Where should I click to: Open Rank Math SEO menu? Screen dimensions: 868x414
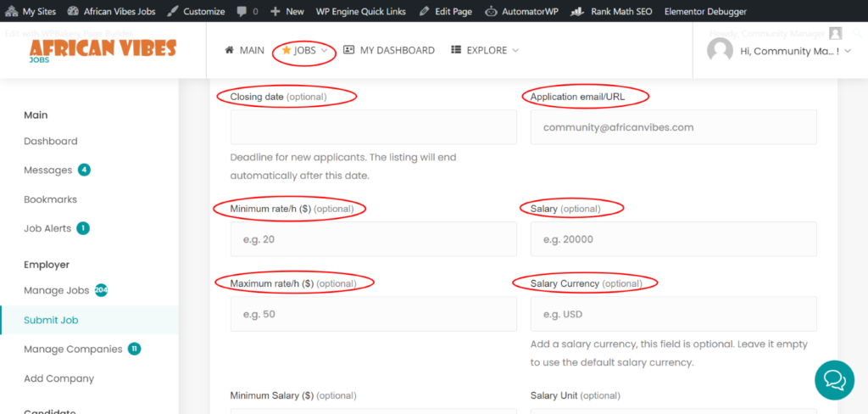pos(611,11)
